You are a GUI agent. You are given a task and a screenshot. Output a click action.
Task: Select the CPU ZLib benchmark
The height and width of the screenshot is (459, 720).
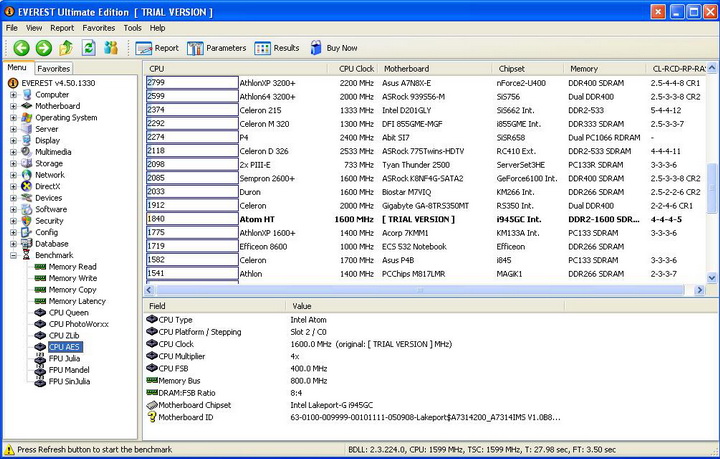[x=64, y=336]
